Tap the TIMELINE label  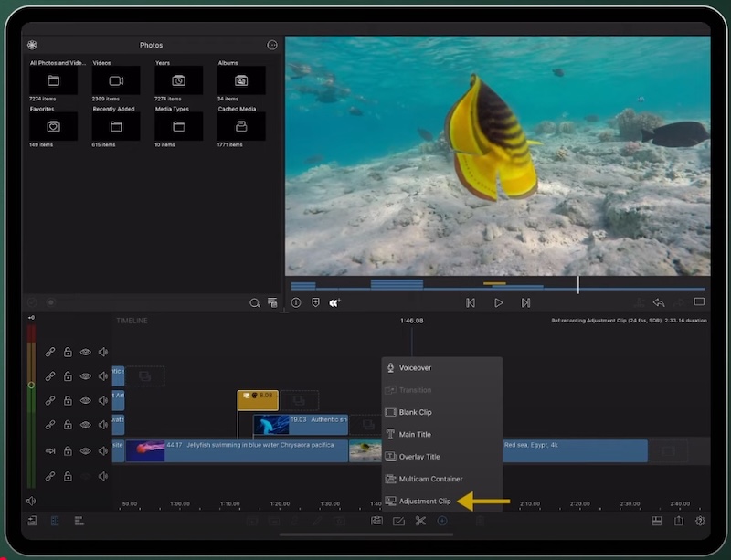pyautogui.click(x=132, y=321)
